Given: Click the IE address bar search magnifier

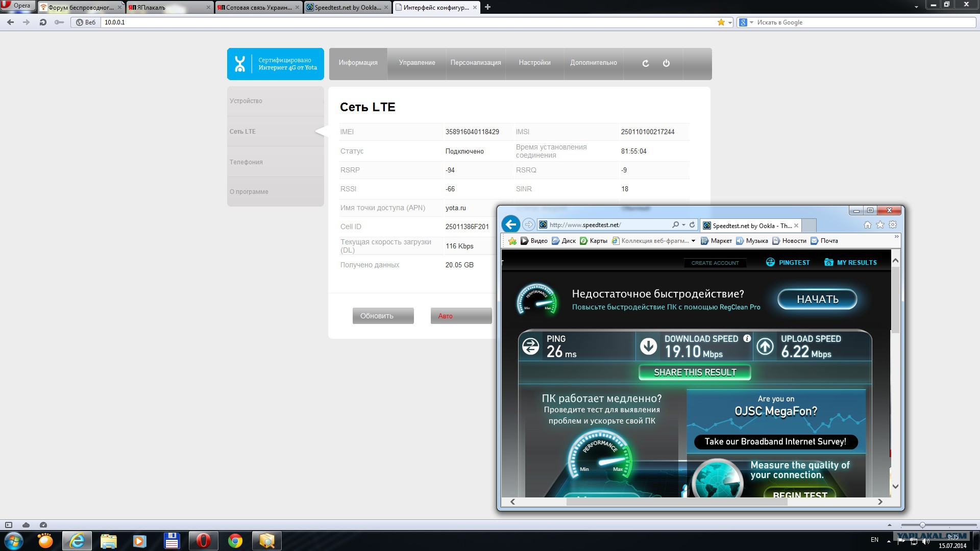Looking at the screenshot, I should click(x=675, y=225).
